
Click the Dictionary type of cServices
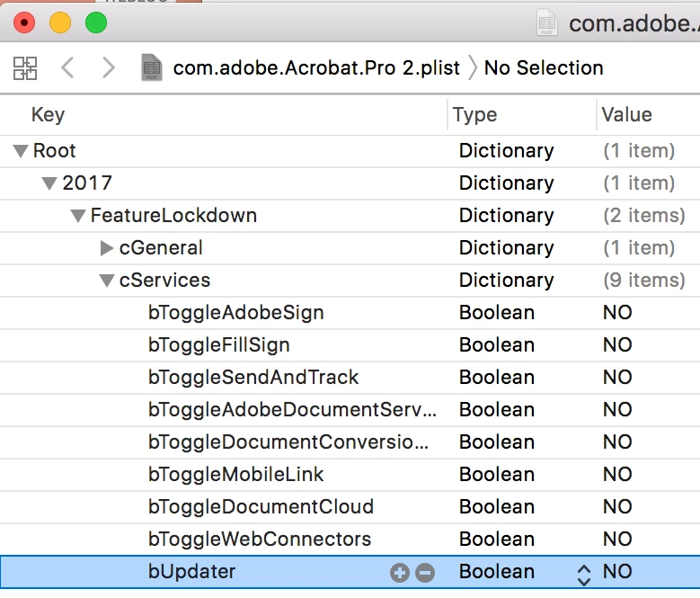coord(506,281)
